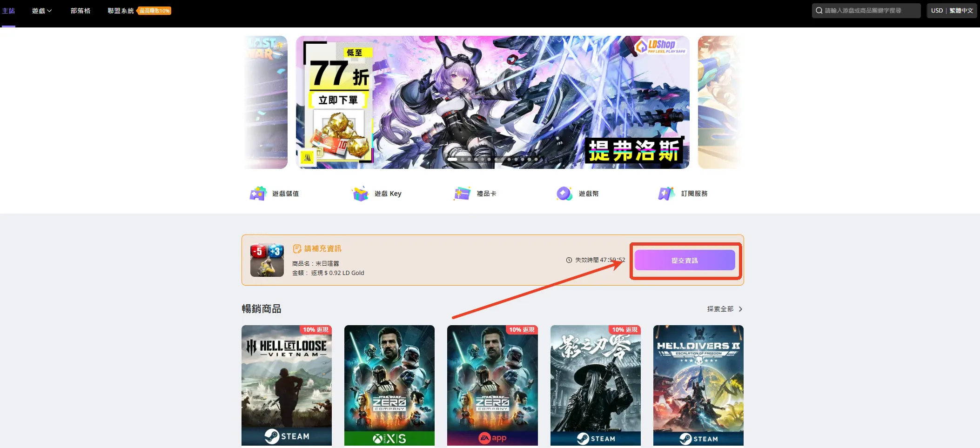Click the 商品名：末日喧囂 text
The height and width of the screenshot is (448, 980).
315,263
